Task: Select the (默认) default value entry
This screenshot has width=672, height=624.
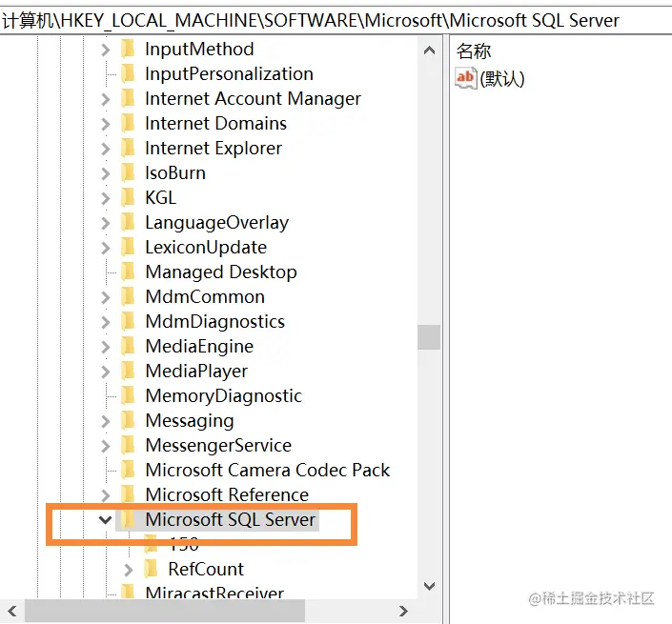Action: pyautogui.click(x=502, y=79)
